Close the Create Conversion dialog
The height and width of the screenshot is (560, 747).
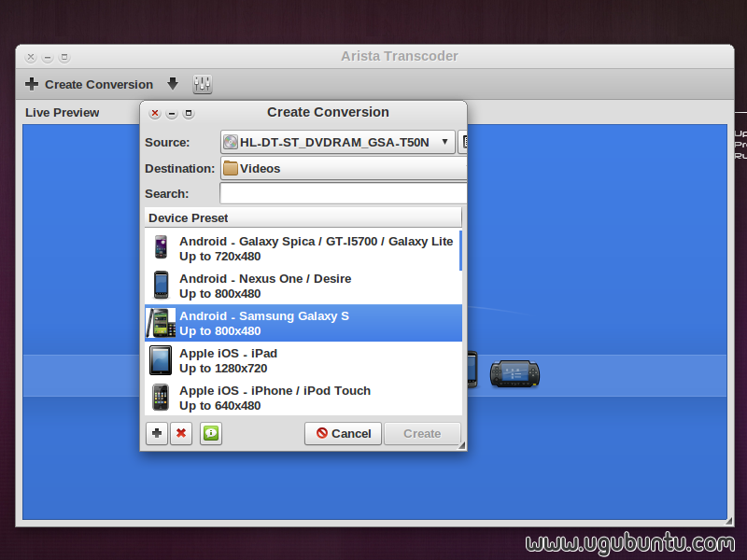coord(155,113)
